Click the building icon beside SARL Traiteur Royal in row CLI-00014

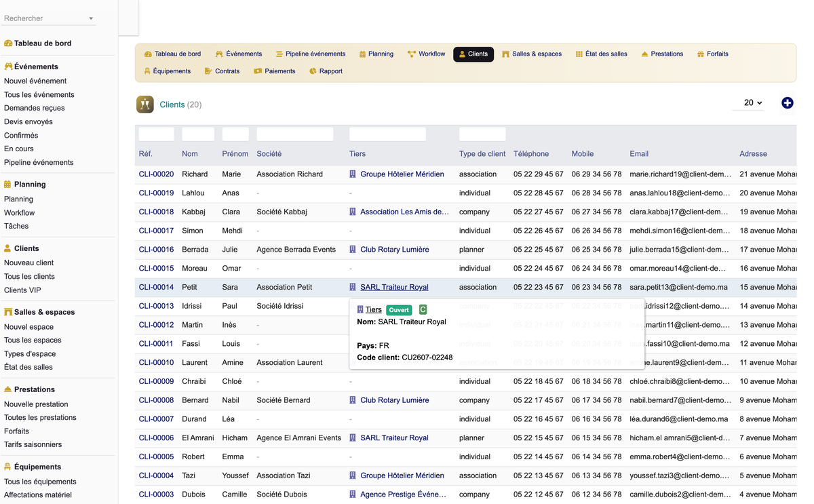(x=353, y=287)
